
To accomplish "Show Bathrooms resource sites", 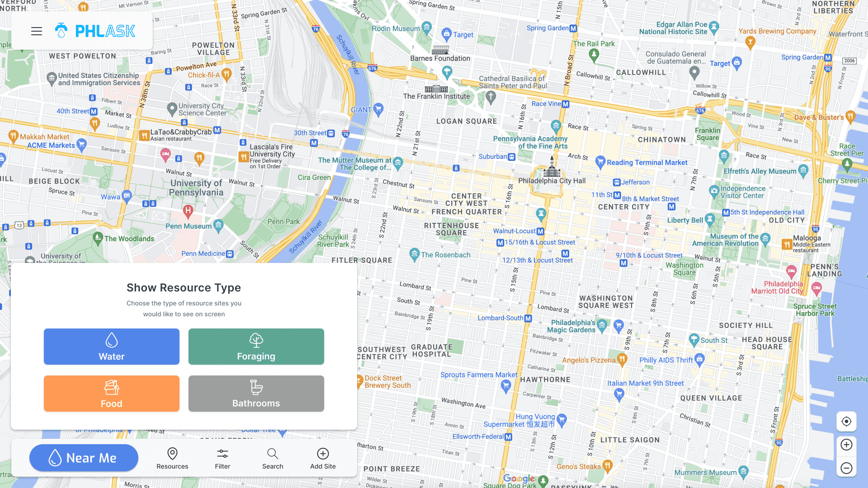I will 256,394.
